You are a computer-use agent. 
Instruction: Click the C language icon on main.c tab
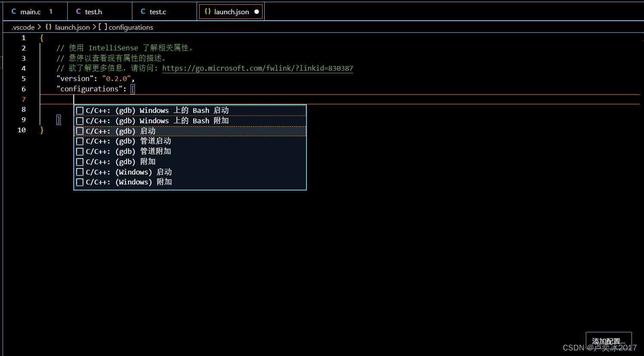(x=14, y=12)
